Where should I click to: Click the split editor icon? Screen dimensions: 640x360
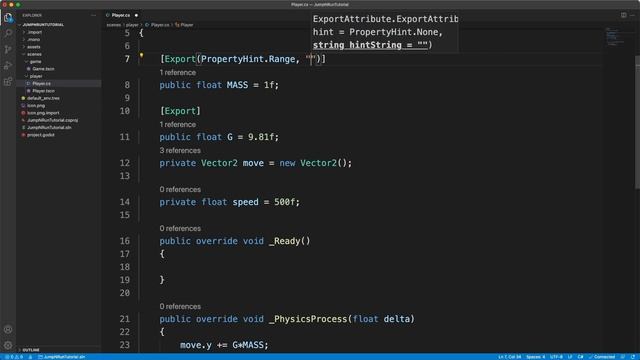click(623, 15)
